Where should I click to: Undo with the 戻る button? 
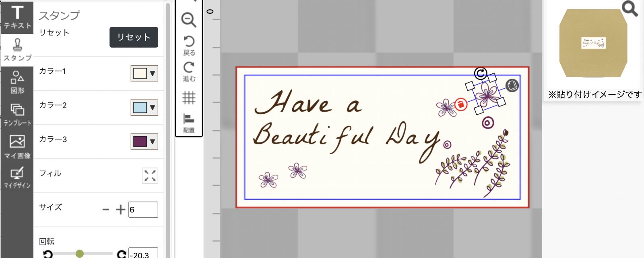pos(189,45)
